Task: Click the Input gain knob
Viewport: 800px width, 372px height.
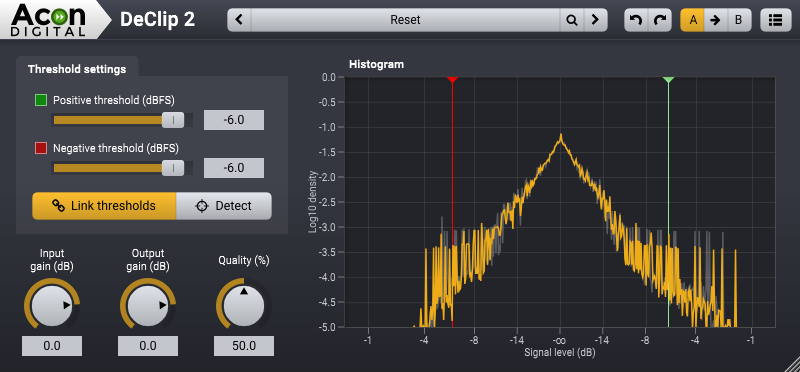Action: 52,305
